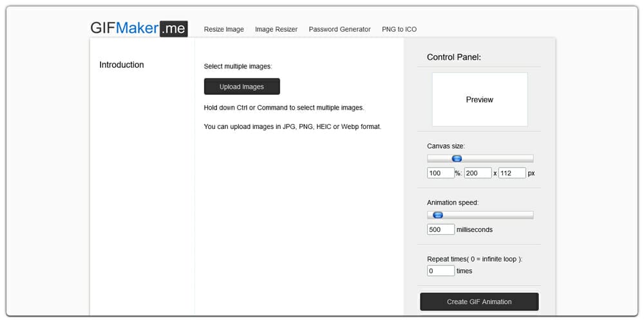Click the Repeat times input field
The width and height of the screenshot is (644, 322).
click(x=440, y=271)
